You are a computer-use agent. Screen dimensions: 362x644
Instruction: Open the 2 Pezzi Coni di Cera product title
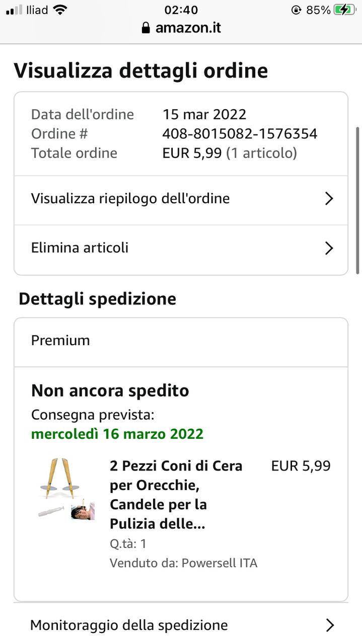pyautogui.click(x=176, y=495)
